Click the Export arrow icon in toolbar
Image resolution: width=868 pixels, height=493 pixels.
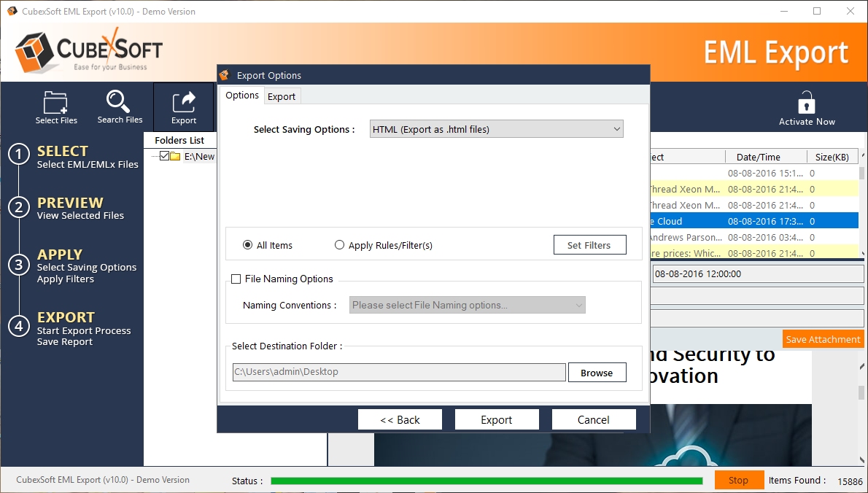183,101
